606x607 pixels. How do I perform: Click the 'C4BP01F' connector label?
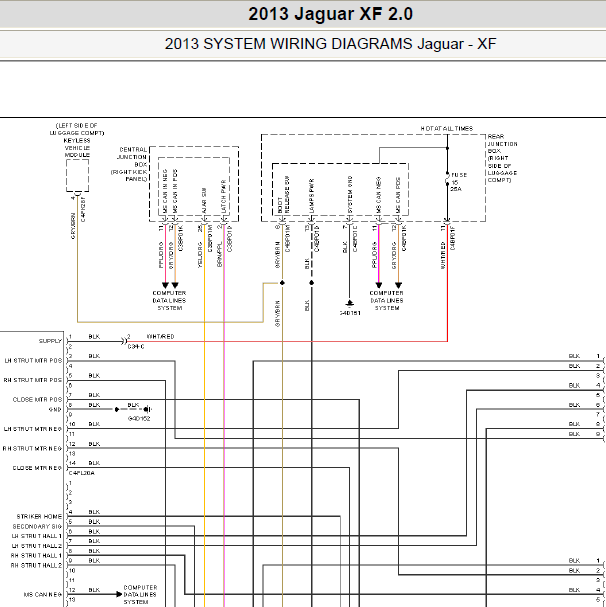coord(453,238)
